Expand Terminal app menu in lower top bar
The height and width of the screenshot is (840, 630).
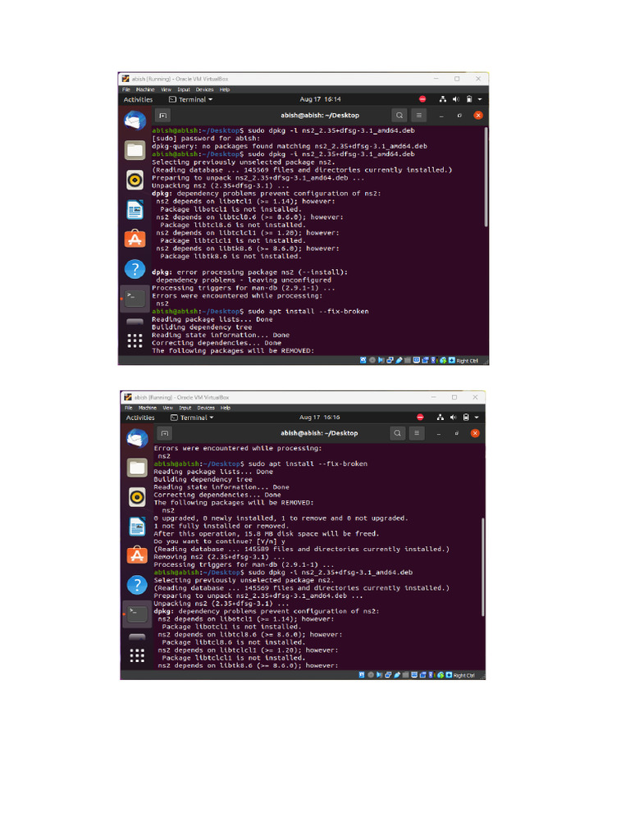point(192,418)
